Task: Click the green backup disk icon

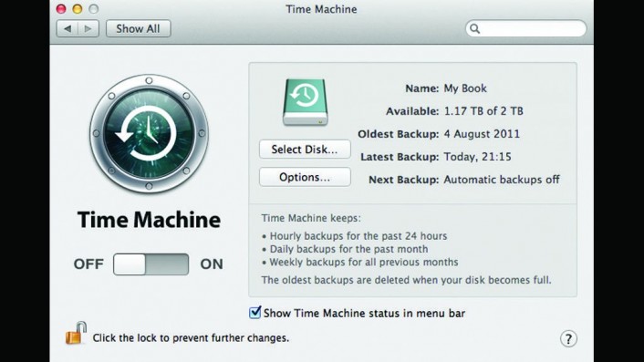Action: pyautogui.click(x=306, y=102)
